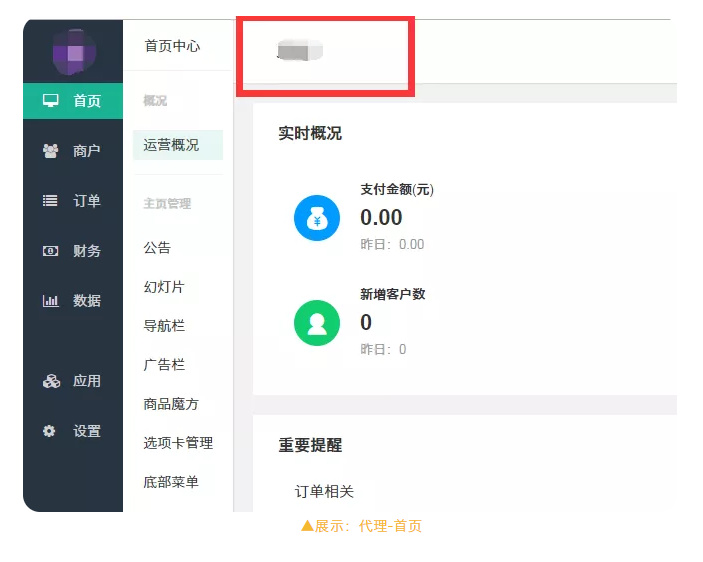Image resolution: width=703 pixels, height=562 pixels.
Task: Open 商品魔方 from the sidebar
Action: [x=171, y=404]
